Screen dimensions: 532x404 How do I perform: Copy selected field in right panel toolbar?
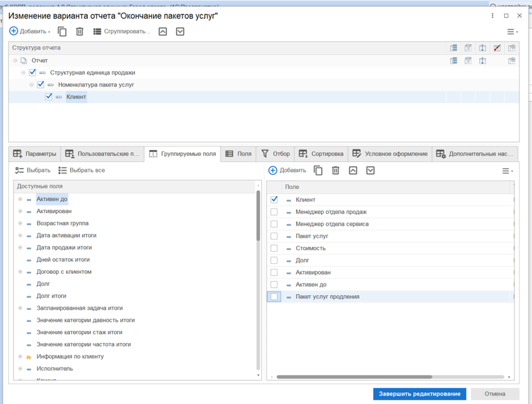click(318, 170)
